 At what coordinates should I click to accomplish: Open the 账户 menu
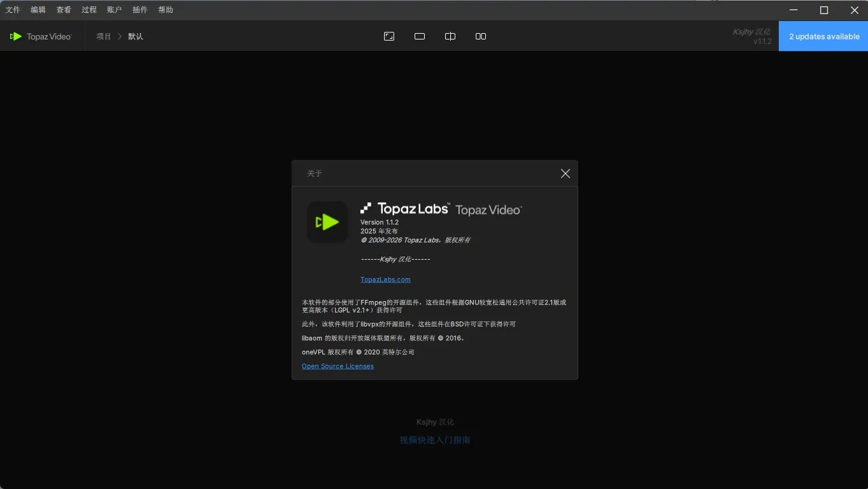[x=114, y=10]
